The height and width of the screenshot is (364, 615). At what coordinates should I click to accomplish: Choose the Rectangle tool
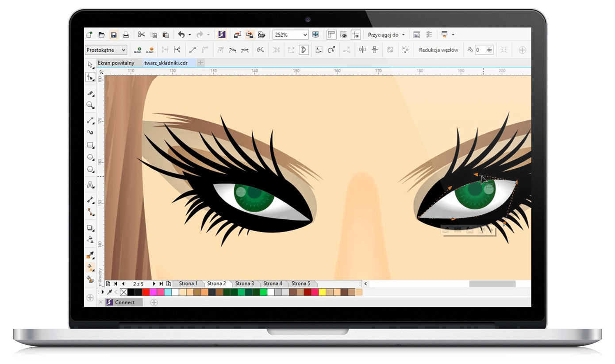(x=90, y=145)
